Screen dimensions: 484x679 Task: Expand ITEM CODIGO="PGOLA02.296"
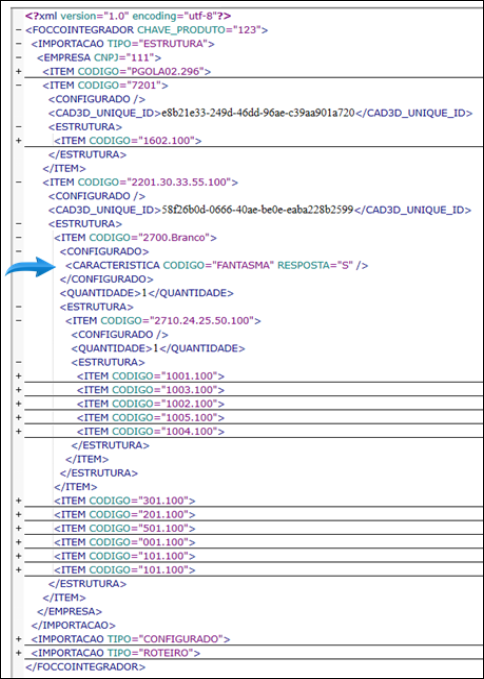click(18, 72)
